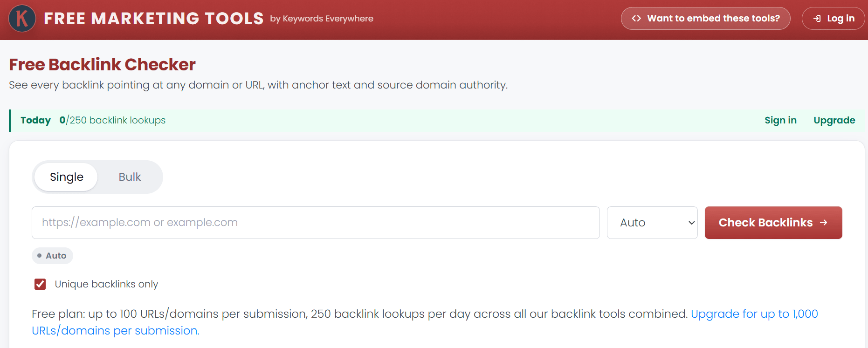Open the Sign in link
The height and width of the screenshot is (348, 868).
tap(780, 120)
